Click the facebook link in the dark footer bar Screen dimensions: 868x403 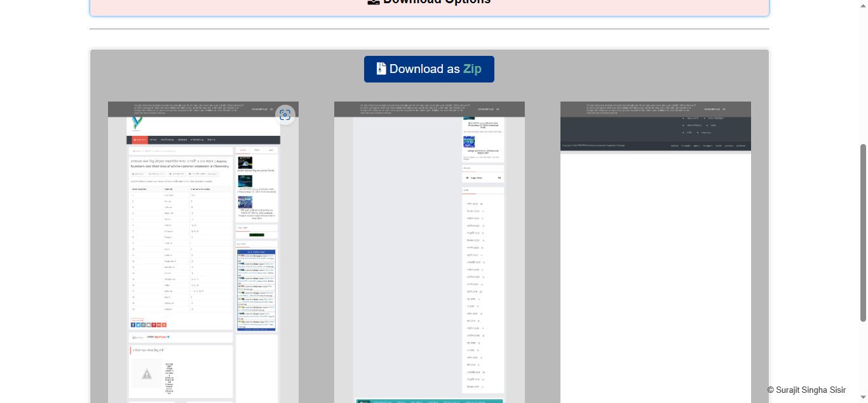686,146
